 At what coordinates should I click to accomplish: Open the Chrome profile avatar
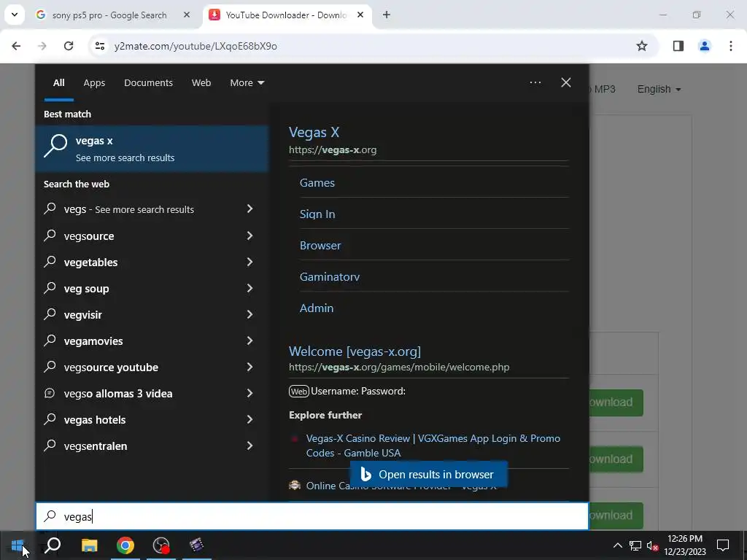point(704,46)
